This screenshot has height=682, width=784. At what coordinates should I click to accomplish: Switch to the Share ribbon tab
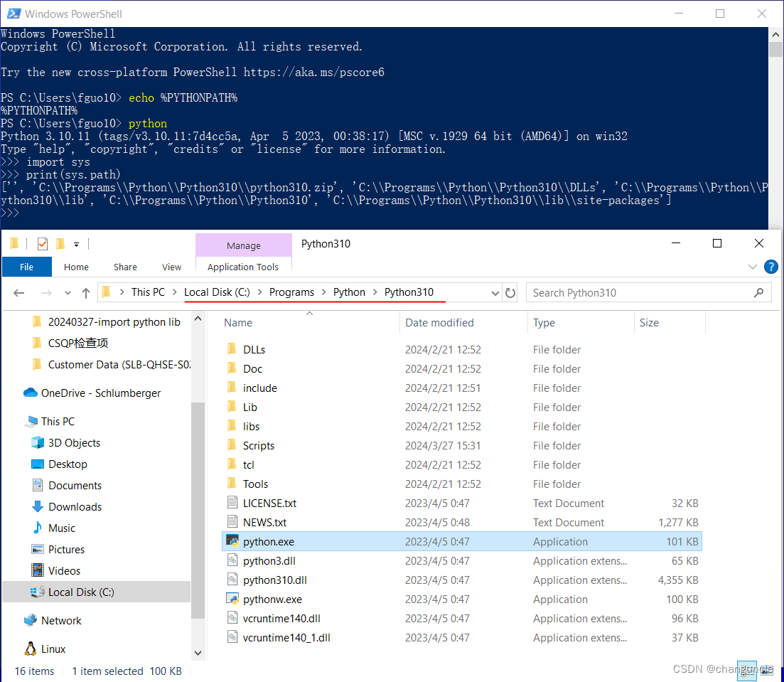click(125, 267)
